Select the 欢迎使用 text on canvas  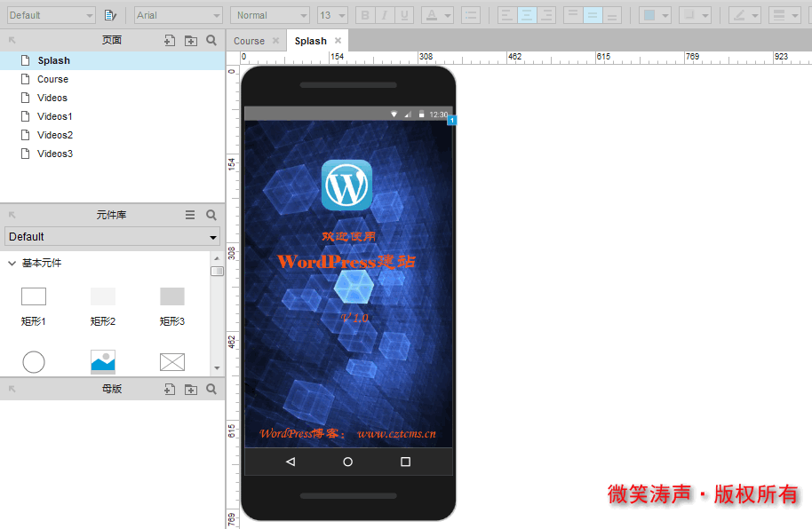(x=348, y=237)
